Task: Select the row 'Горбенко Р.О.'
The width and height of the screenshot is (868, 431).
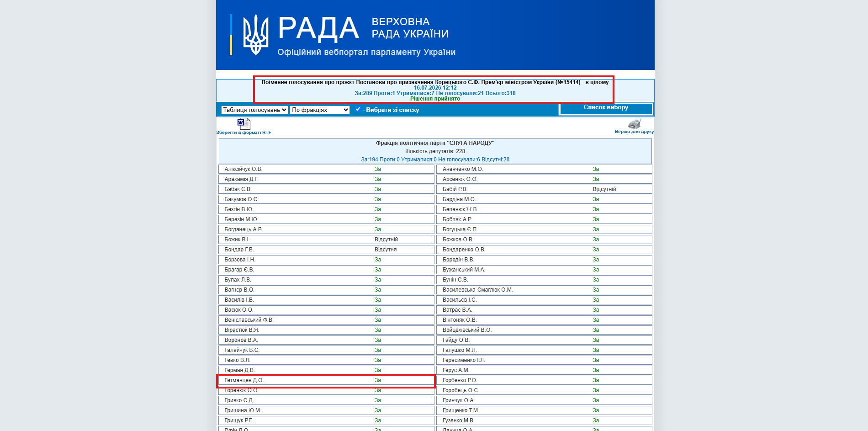Action: click(544, 380)
